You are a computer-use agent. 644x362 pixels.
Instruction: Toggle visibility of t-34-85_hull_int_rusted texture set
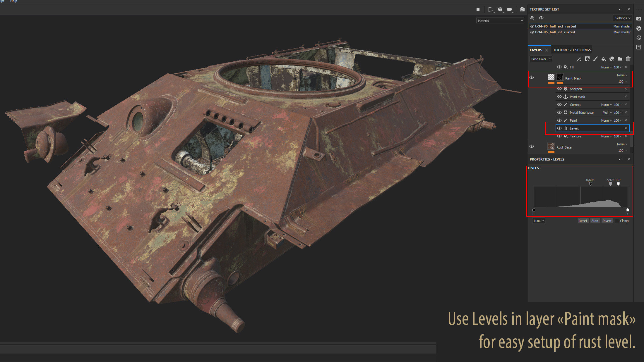(x=532, y=32)
